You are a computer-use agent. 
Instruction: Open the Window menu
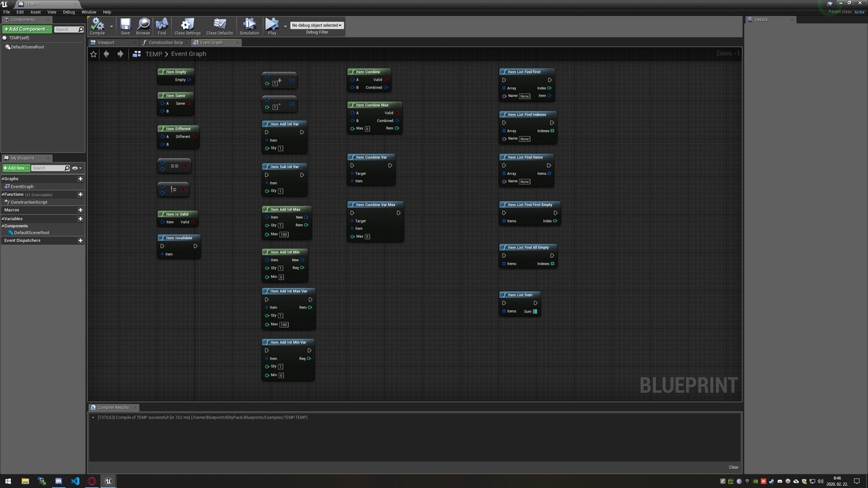[x=89, y=12]
